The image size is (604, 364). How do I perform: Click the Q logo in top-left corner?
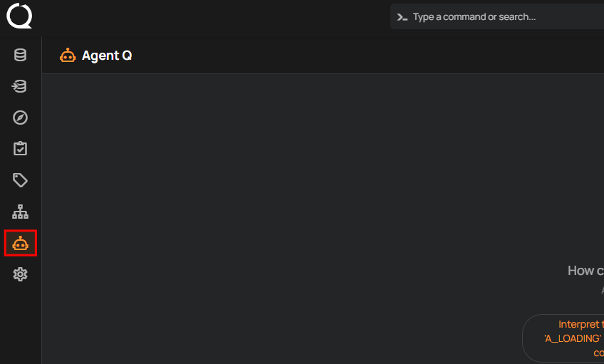pyautogui.click(x=19, y=16)
